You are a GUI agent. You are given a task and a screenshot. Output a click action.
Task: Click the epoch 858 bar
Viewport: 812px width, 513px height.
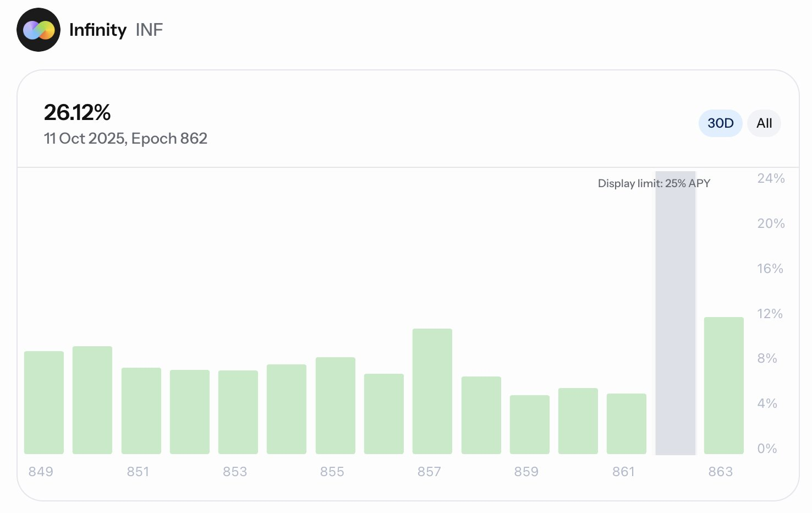coord(481,415)
